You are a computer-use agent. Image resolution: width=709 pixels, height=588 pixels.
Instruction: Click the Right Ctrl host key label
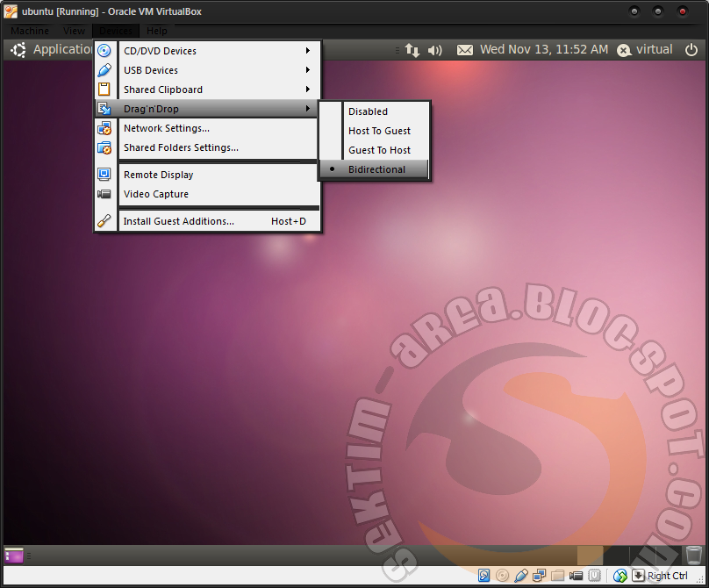coord(668,576)
